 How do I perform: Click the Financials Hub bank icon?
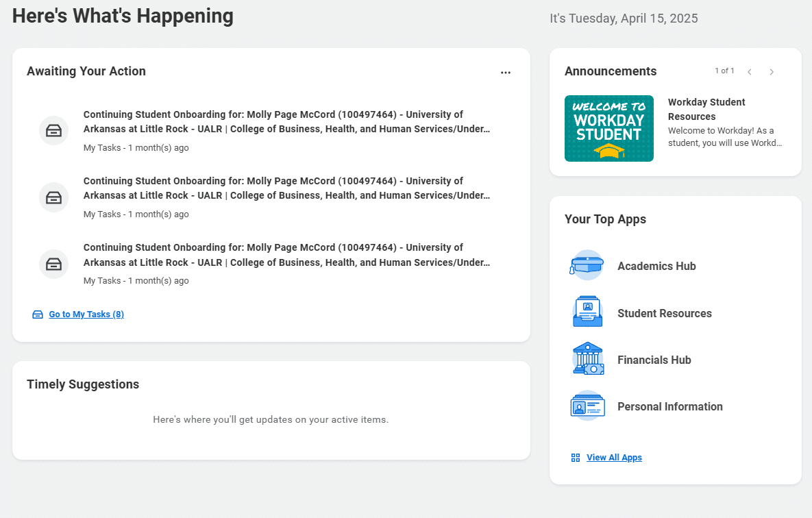coord(587,359)
